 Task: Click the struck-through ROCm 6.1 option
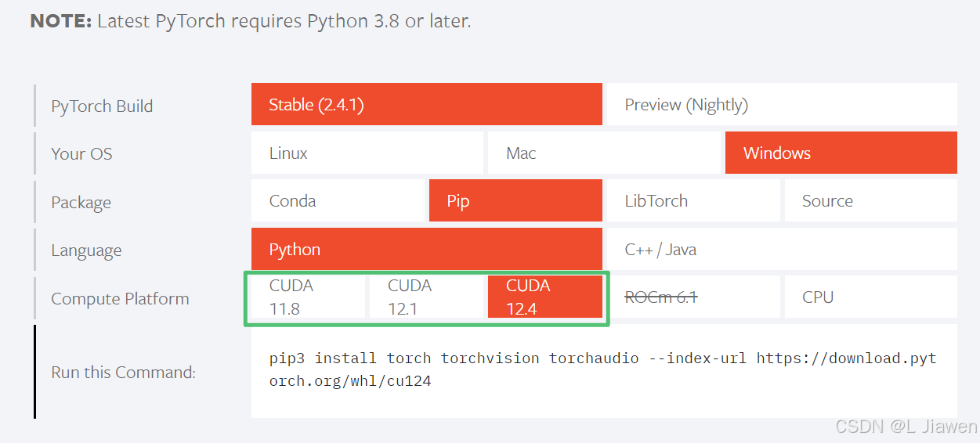[693, 297]
